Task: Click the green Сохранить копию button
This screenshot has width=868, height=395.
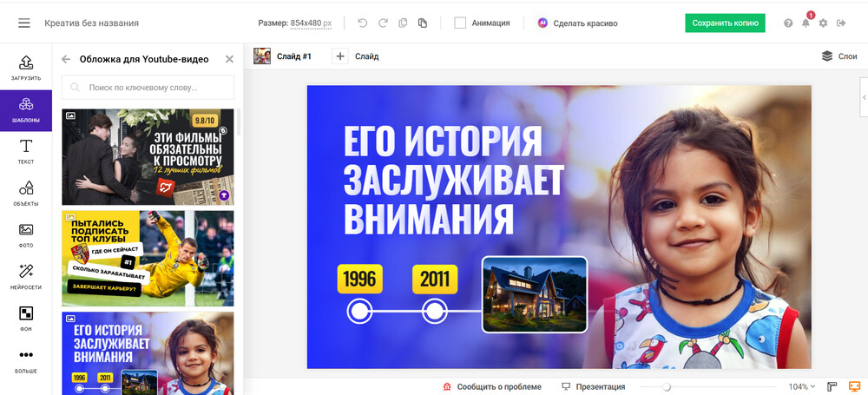Action: click(725, 23)
